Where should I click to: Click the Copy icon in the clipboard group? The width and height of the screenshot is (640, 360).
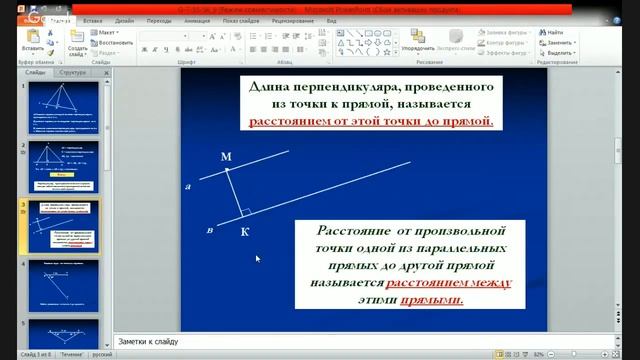tap(50, 42)
